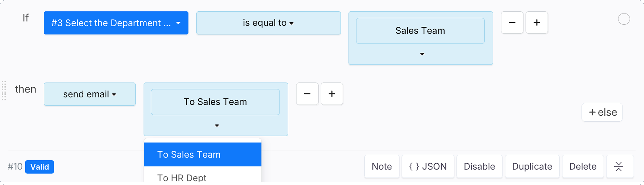Add a Note to the rule
The height and width of the screenshot is (185, 644).
point(382,167)
